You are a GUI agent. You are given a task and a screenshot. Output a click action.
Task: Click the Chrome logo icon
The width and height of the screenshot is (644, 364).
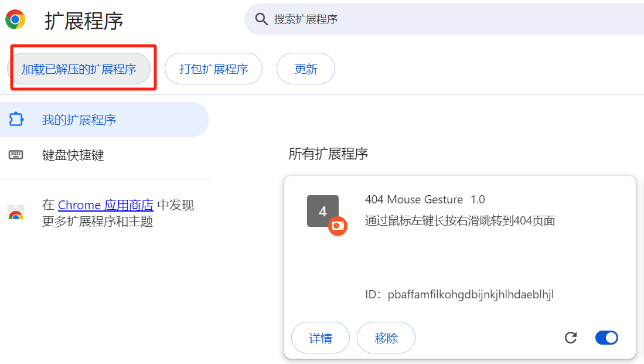[x=15, y=19]
